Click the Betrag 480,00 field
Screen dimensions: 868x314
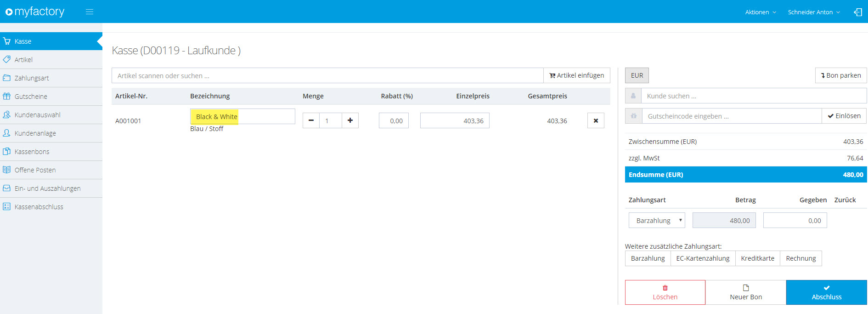[724, 220]
